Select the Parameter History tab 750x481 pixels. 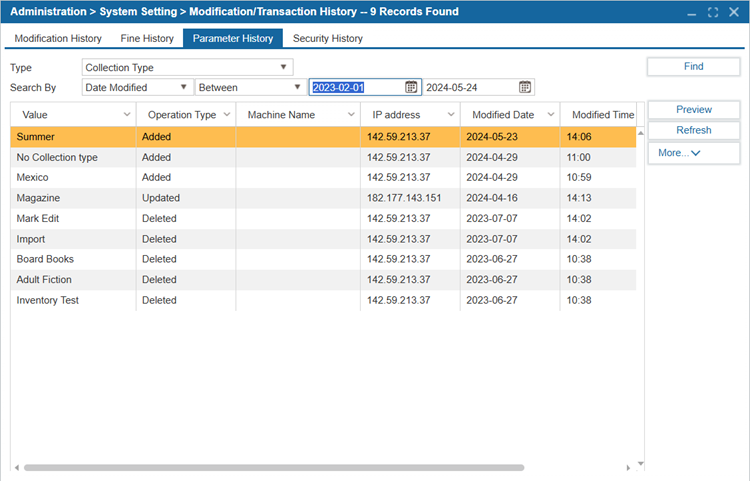(233, 38)
